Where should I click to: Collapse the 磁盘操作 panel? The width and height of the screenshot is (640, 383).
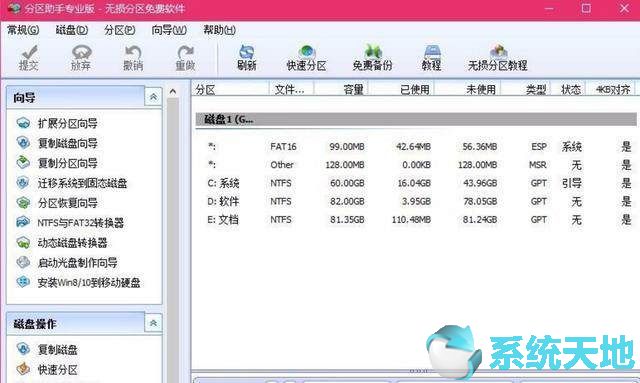pos(153,323)
